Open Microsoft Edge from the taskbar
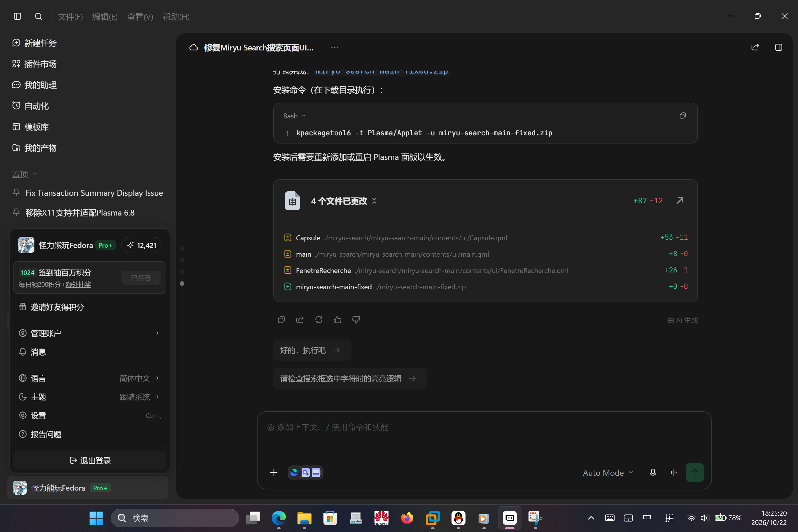Viewport: 798px width, 532px height. click(x=279, y=518)
